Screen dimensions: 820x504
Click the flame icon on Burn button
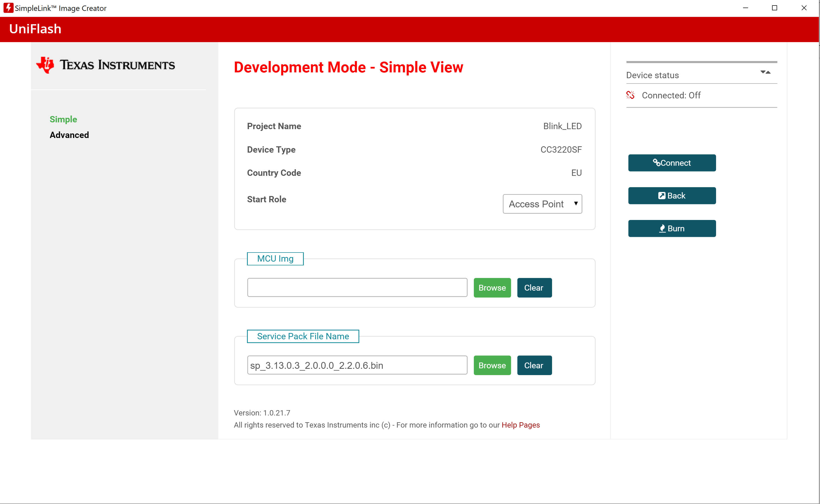[662, 228]
